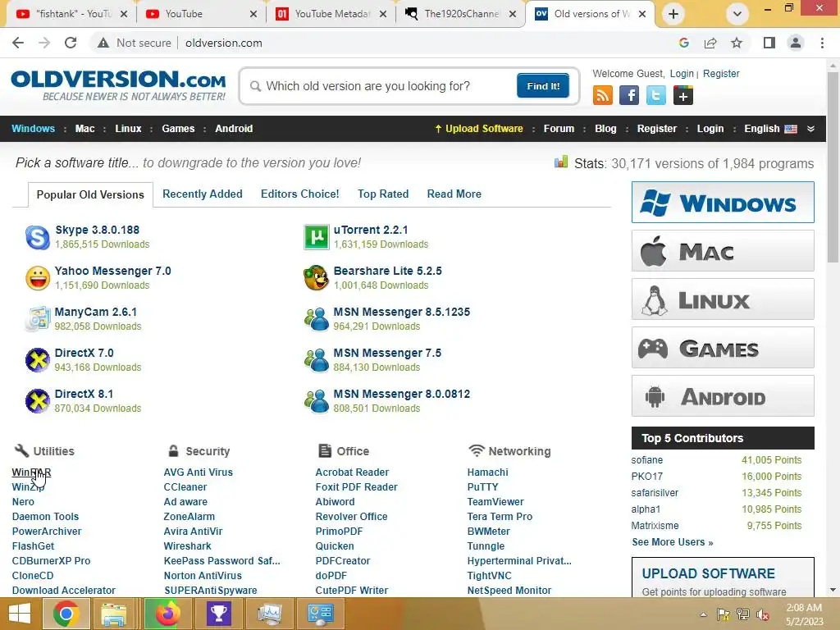Click the stats bar chart icon
The image size is (840, 630).
561,162
